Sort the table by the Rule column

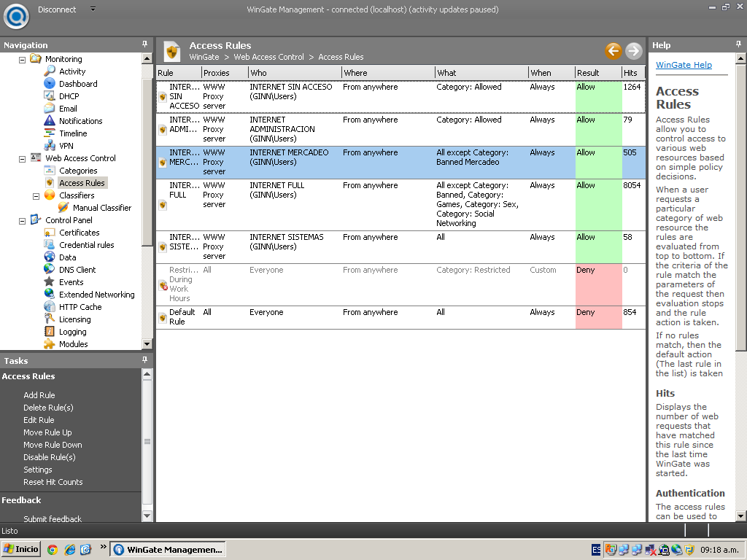coord(179,73)
